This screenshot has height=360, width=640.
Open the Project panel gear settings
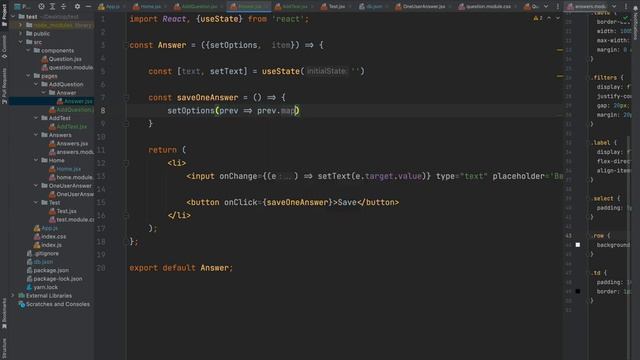click(77, 7)
